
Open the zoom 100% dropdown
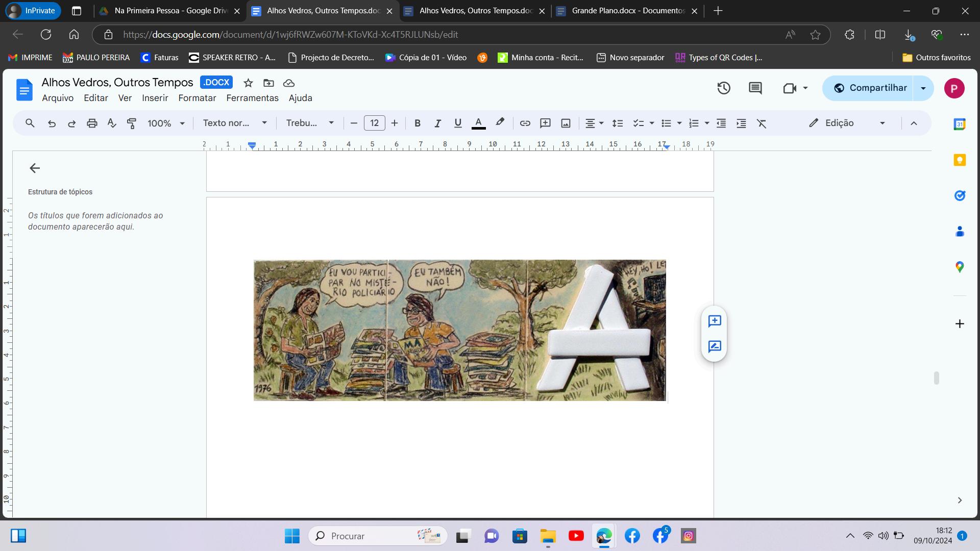click(166, 123)
